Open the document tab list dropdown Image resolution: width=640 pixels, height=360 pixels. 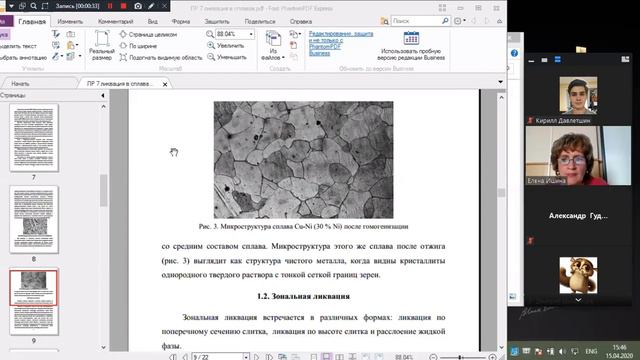tap(500, 82)
